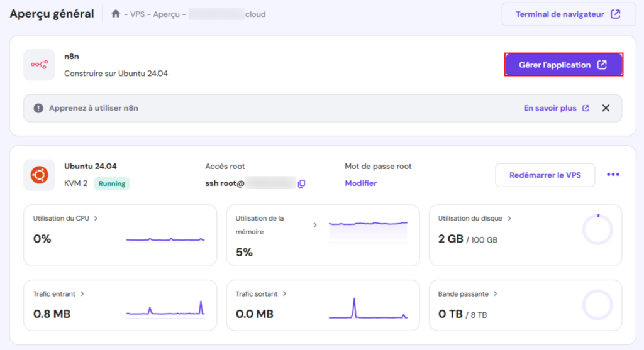Click the n8n application logo icon

39,65
